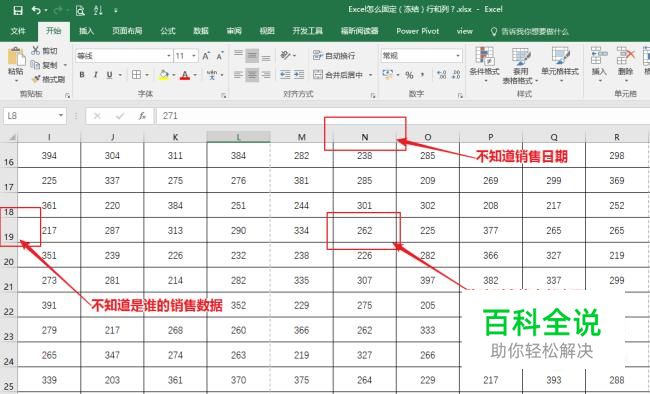Viewport: 650px width, 394px height.
Task: Switch to the 数据 tab
Action: (x=201, y=31)
